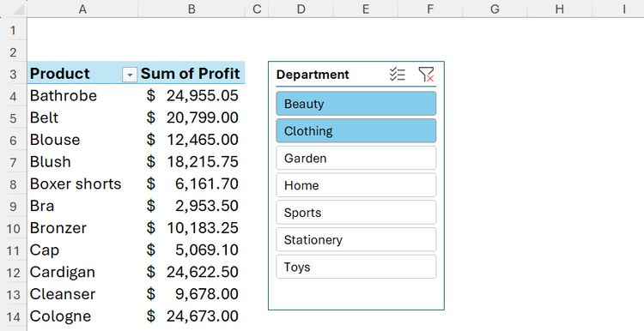The width and height of the screenshot is (644, 331).
Task: Deselect the Beauty slicer item
Action: pos(356,104)
